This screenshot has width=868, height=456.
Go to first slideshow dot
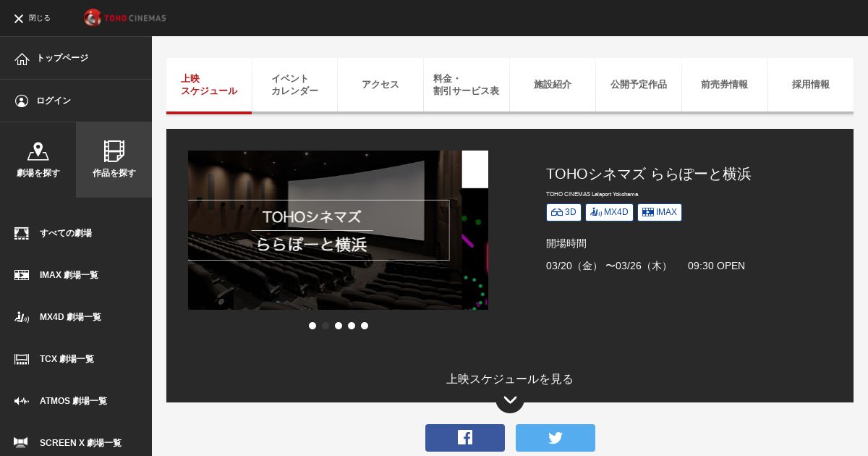312,326
